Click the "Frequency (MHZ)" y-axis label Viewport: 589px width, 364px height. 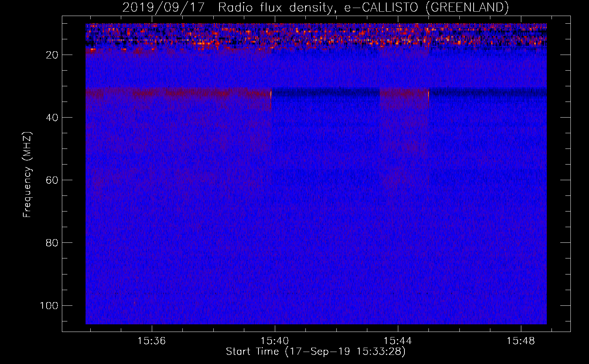click(x=27, y=174)
